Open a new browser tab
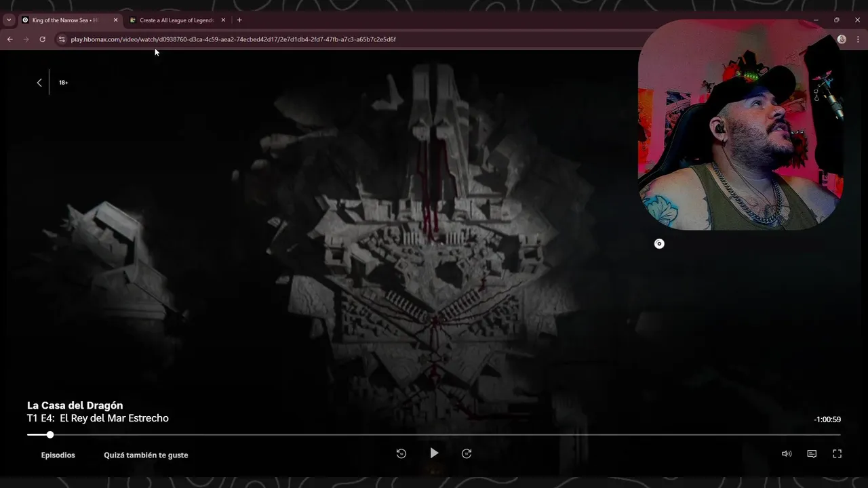 [x=239, y=20]
